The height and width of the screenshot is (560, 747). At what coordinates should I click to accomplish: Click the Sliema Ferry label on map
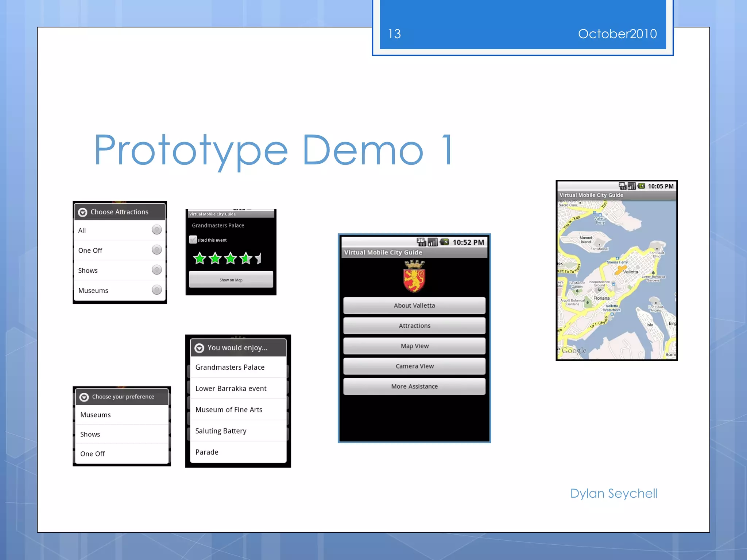click(x=617, y=262)
